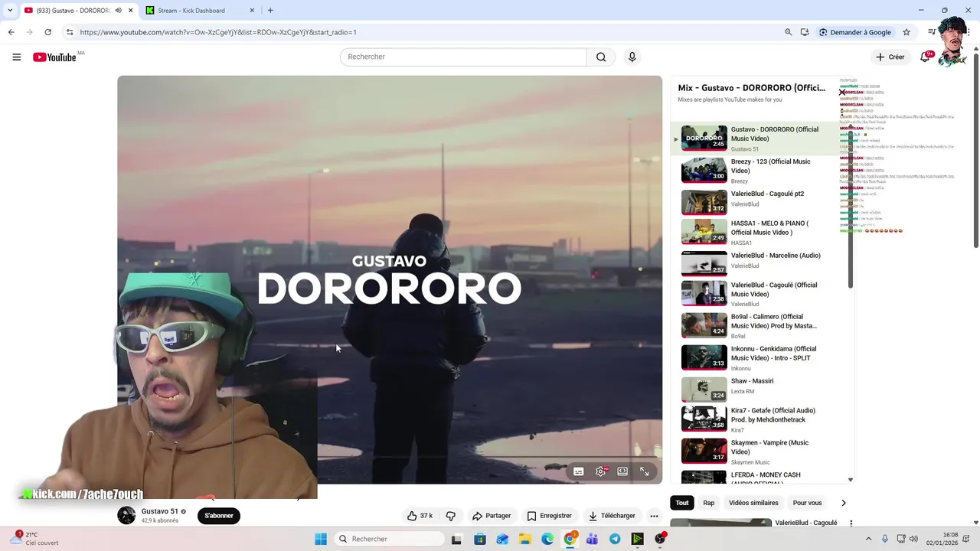Dislike the video

click(x=451, y=516)
